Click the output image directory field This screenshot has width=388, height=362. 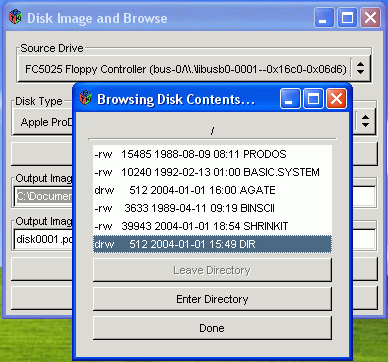coord(43,196)
